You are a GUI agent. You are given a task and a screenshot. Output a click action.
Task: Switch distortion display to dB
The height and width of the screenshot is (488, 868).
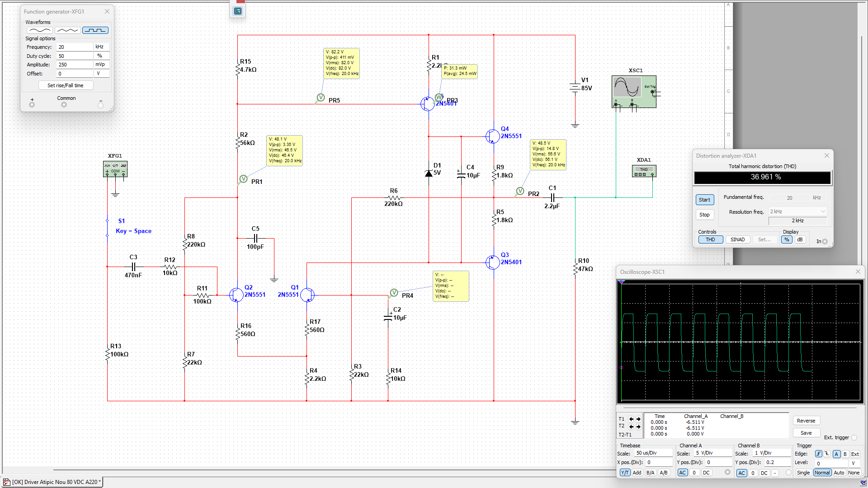pos(800,240)
